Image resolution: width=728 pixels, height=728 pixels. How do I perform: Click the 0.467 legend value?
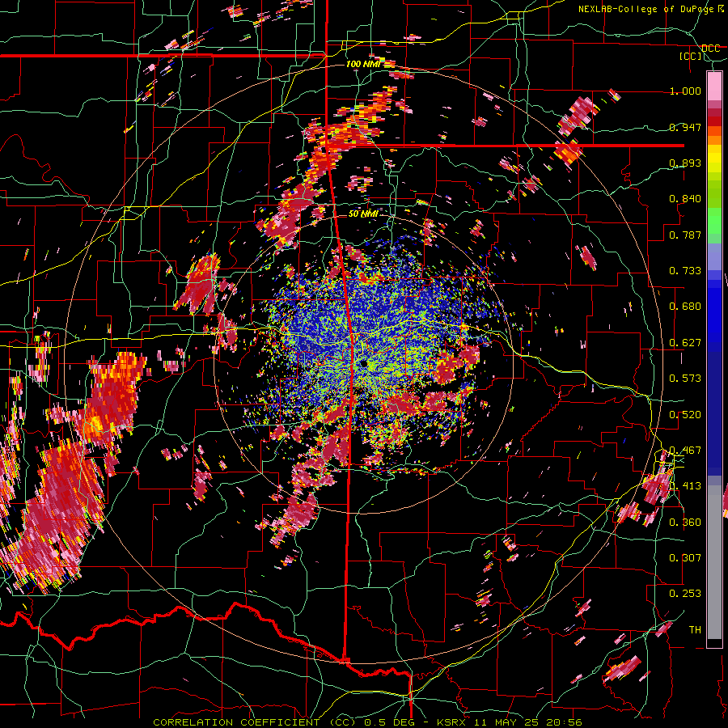pyautogui.click(x=685, y=451)
